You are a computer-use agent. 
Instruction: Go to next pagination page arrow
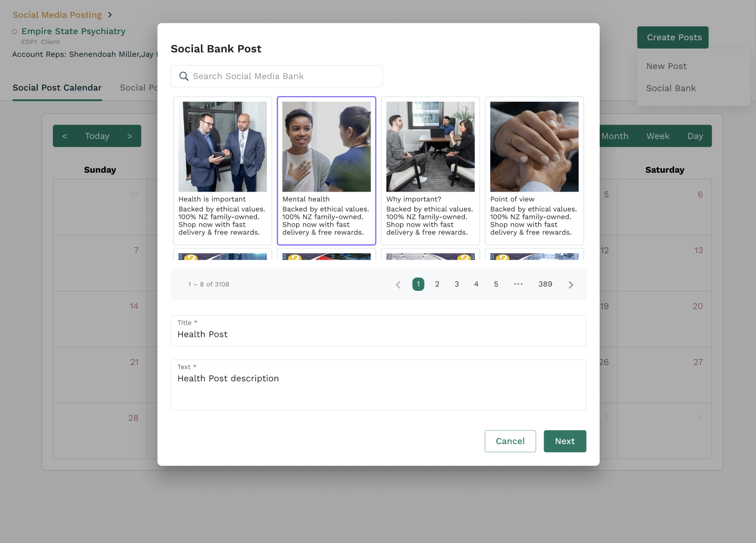click(570, 284)
